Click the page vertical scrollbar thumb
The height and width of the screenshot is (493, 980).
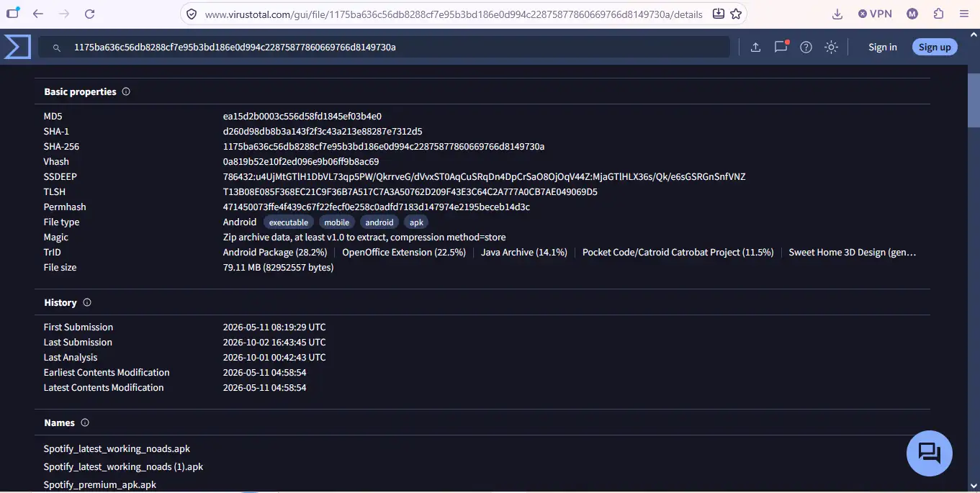point(974,101)
